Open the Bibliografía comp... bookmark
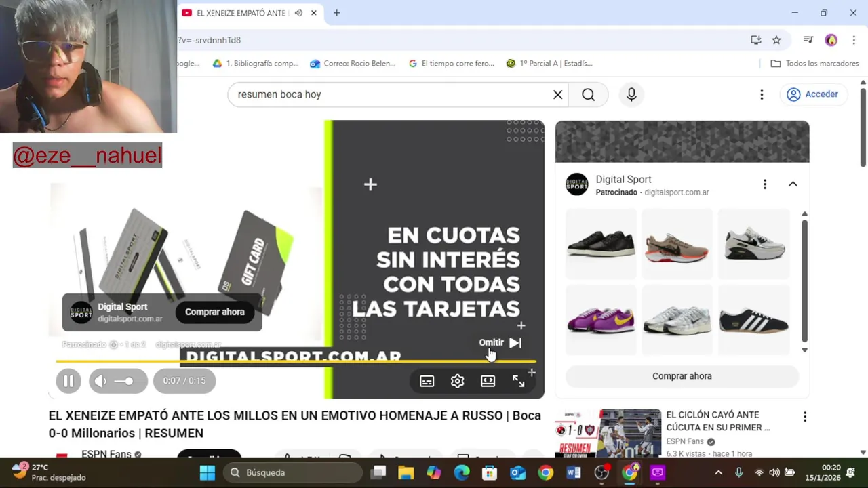The width and height of the screenshot is (868, 488). (255, 64)
